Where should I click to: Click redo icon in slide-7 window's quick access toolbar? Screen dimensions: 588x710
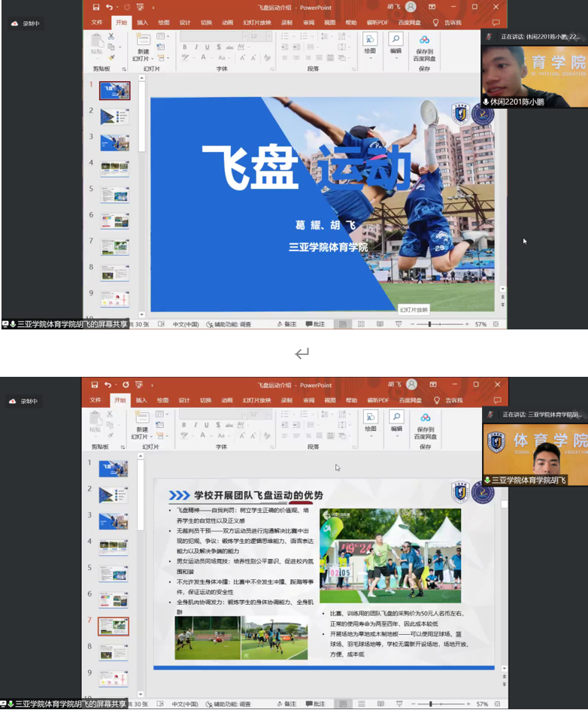126,385
